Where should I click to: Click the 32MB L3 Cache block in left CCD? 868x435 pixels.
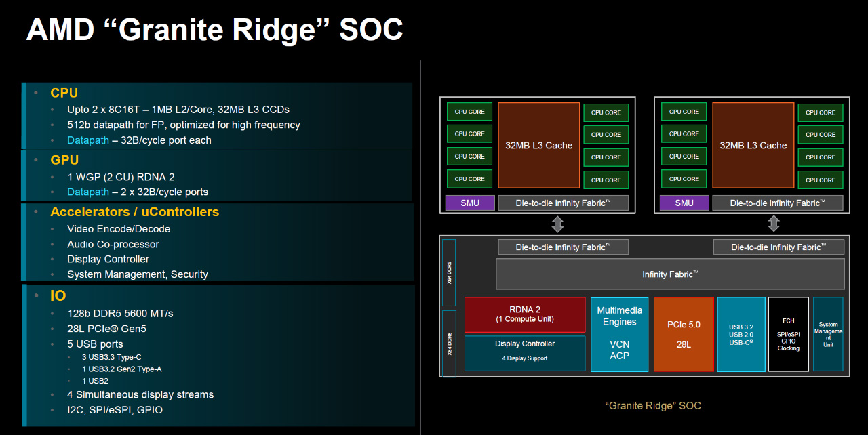[539, 146]
